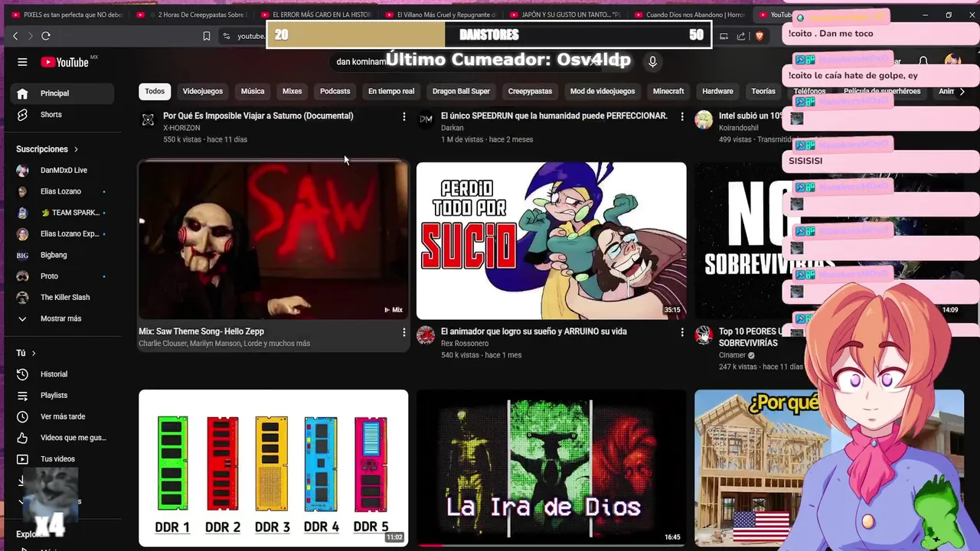This screenshot has width=980, height=551.
Task: Select the Creepypastas filter chip
Action: 530,91
